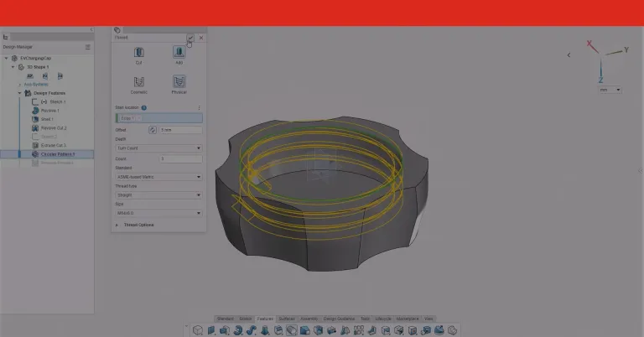Viewport: 644px width, 337px height.
Task: Switch to the Surfaces tab
Action: tap(287, 319)
